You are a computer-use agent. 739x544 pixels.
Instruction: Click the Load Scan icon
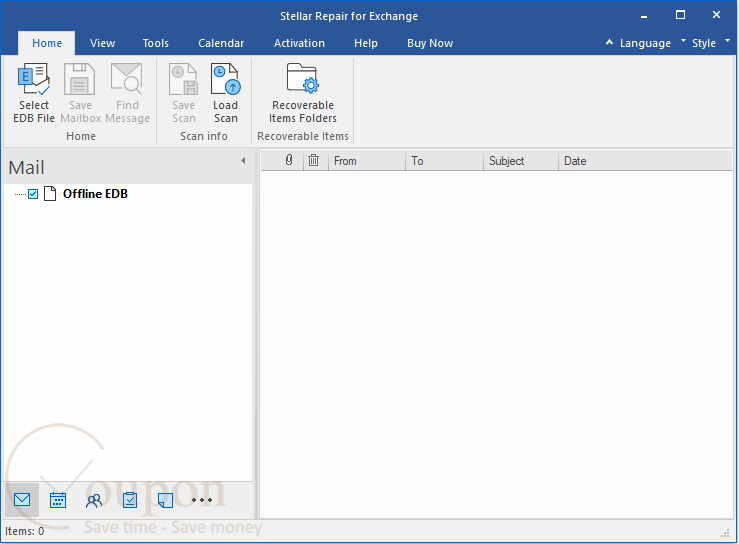[x=226, y=79]
